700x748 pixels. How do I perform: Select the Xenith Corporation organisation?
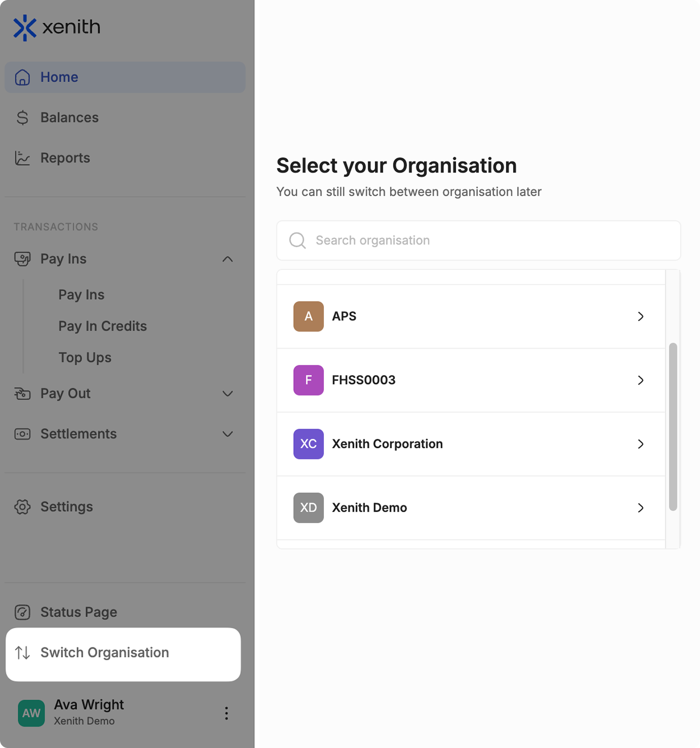click(471, 444)
